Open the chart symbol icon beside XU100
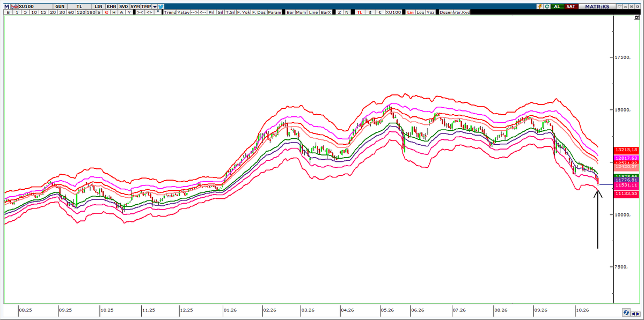 (x=14, y=6)
